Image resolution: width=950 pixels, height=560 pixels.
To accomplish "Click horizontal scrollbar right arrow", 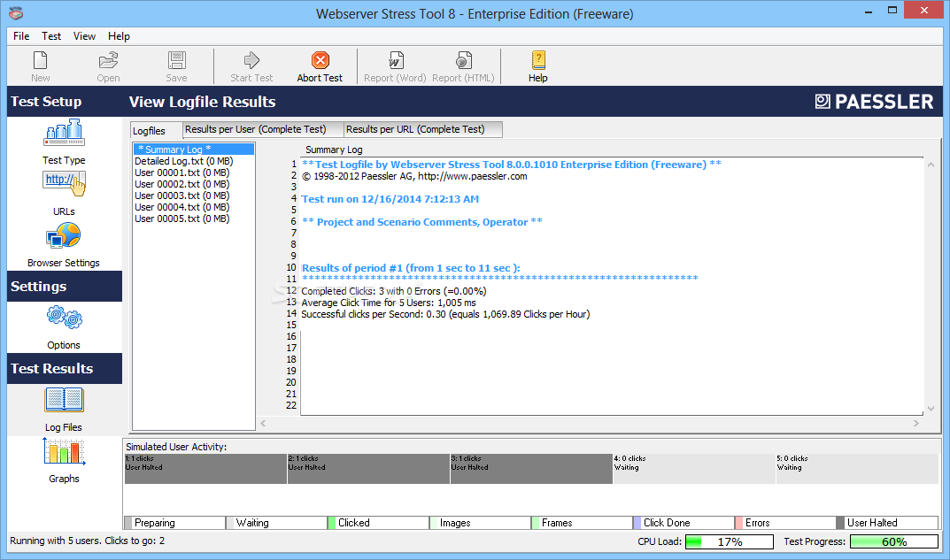I will (916, 423).
